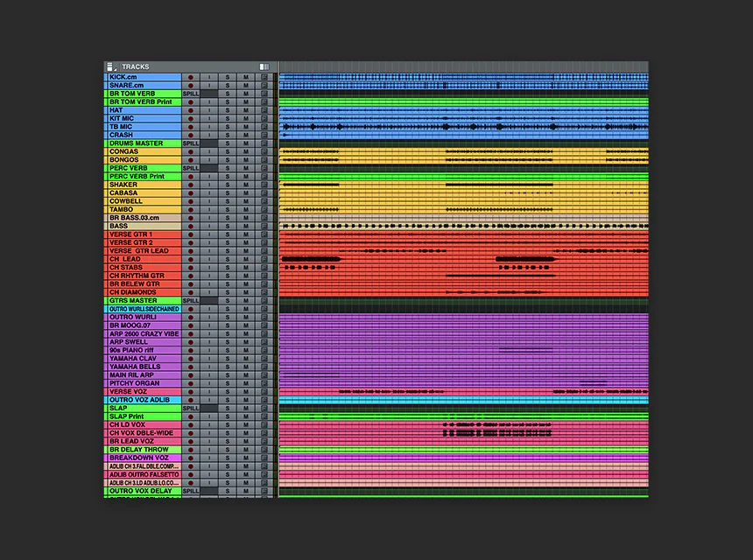
Task: Solo the DRUMS MASTER track
Action: (227, 143)
